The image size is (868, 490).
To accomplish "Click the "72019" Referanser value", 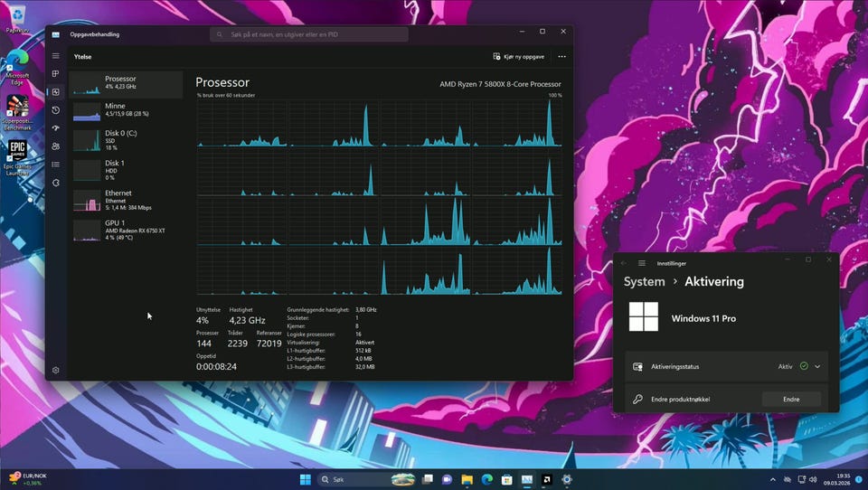I will [x=269, y=344].
